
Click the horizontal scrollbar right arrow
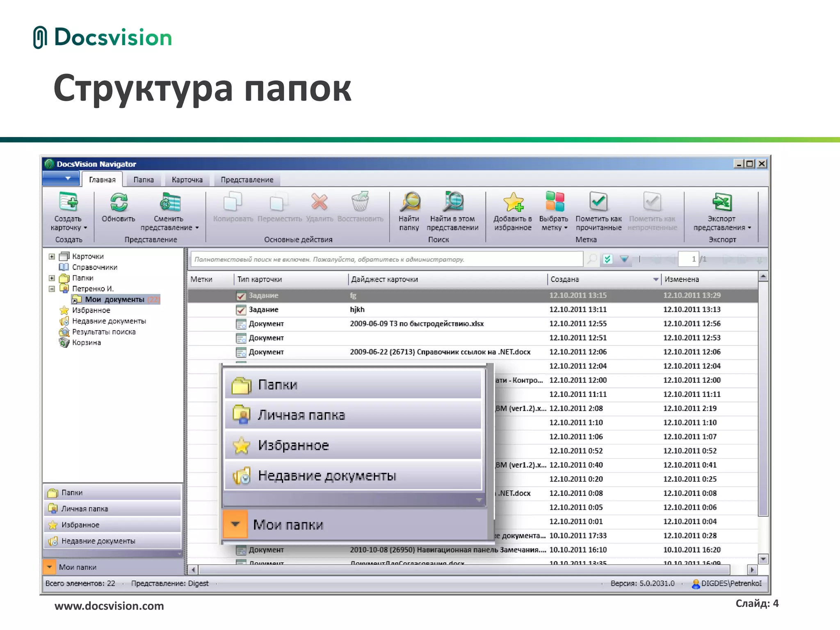point(752,570)
